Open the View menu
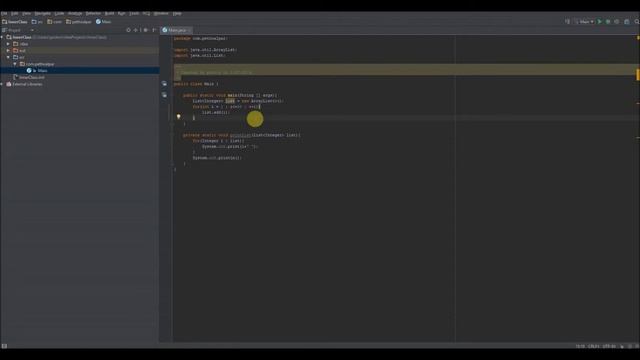 point(27,13)
